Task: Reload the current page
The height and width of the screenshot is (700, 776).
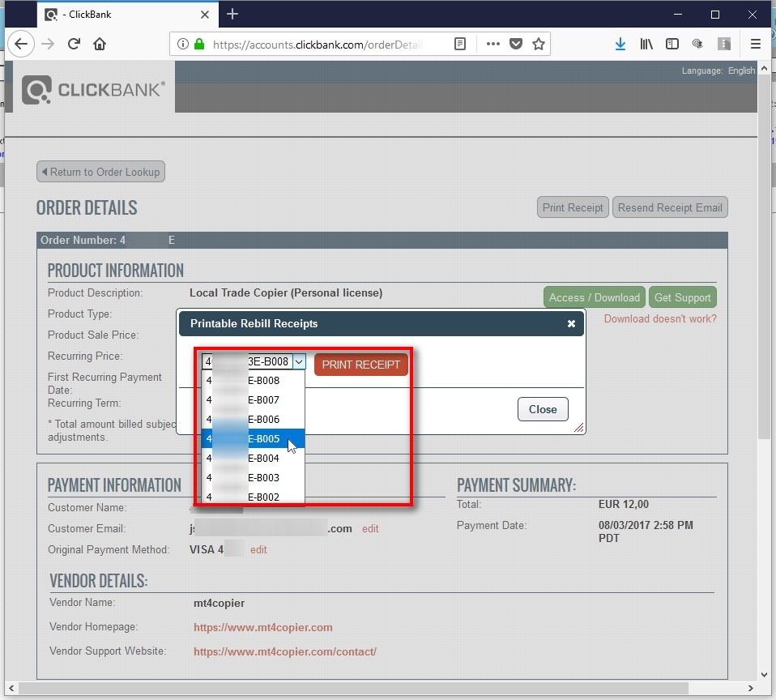Action: click(x=74, y=45)
